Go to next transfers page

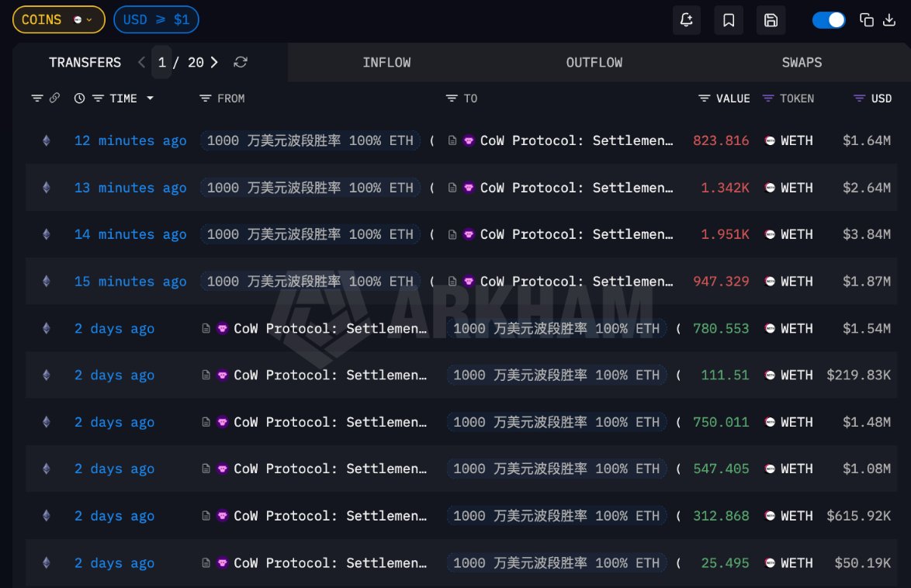[x=214, y=62]
